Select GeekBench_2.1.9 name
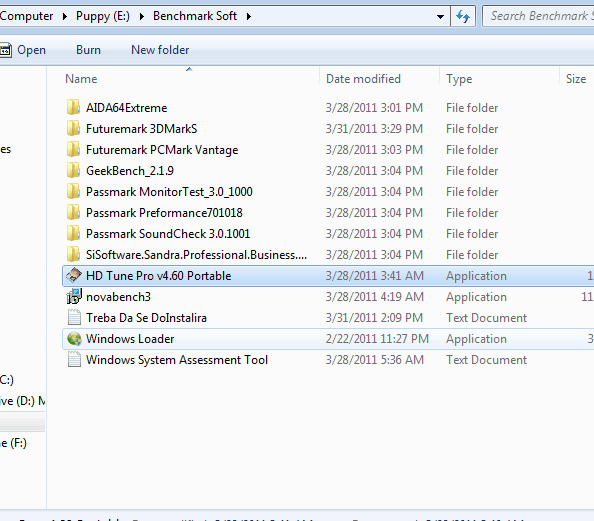This screenshot has height=521, width=594. click(x=130, y=171)
